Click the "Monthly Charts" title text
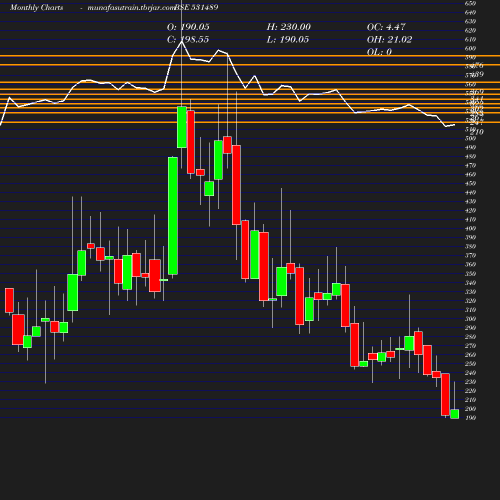The width and height of the screenshot is (500, 500). coord(36,7)
